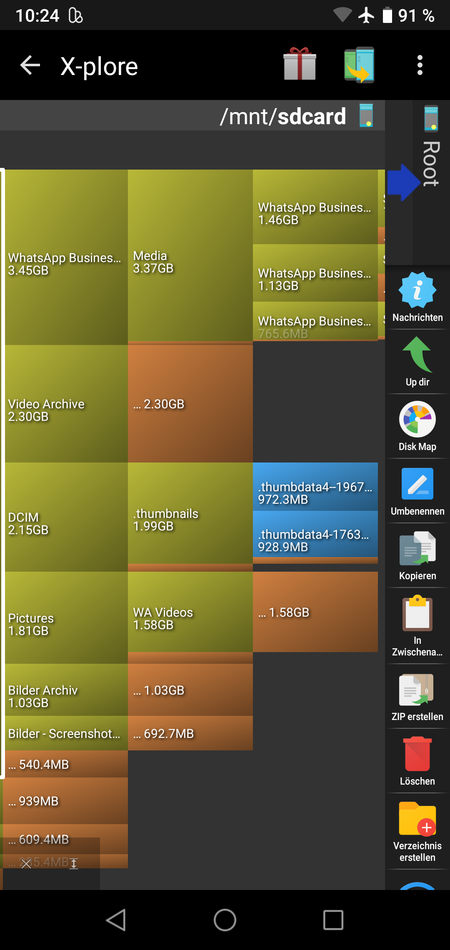The height and width of the screenshot is (950, 450).
Task: Select the .thumbnails 1.99GB block
Action: click(190, 513)
